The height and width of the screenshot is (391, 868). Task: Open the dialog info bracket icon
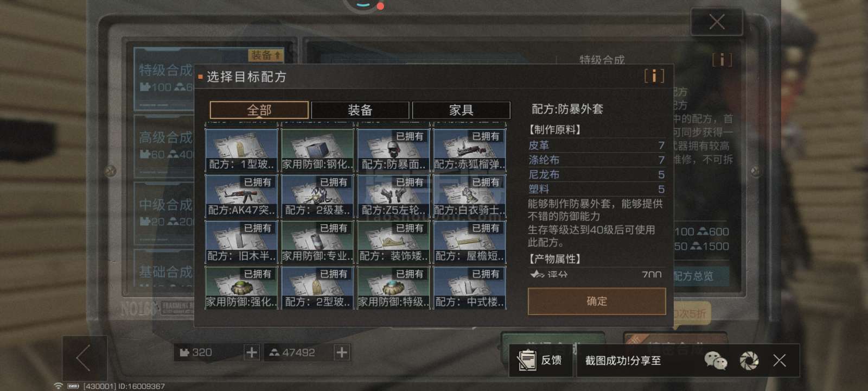pyautogui.click(x=654, y=75)
